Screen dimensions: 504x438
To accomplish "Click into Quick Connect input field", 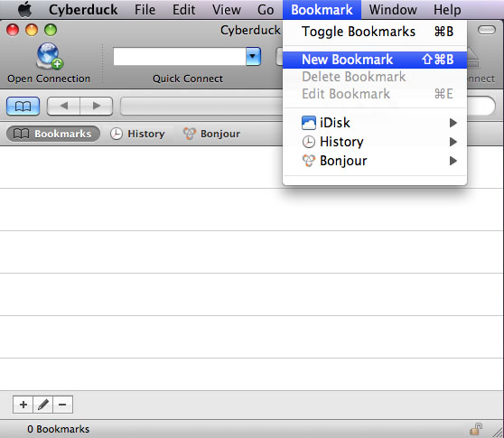I will [x=180, y=57].
